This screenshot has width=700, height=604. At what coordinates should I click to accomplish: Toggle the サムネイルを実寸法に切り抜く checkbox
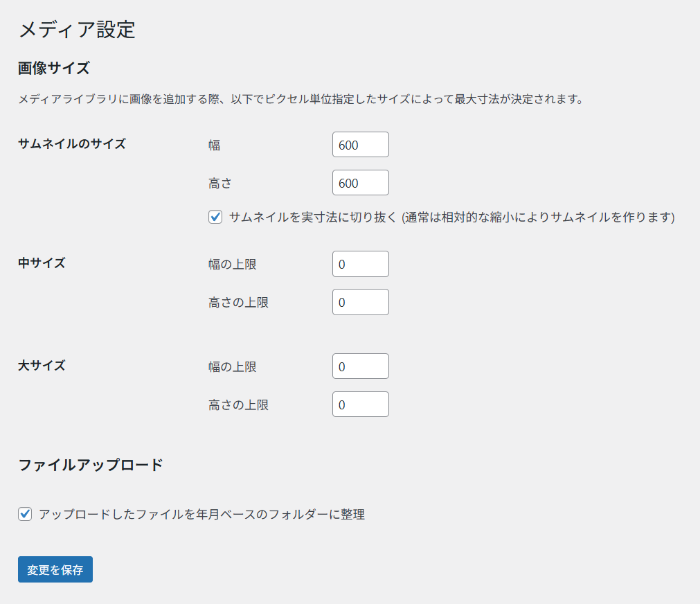coord(215,217)
